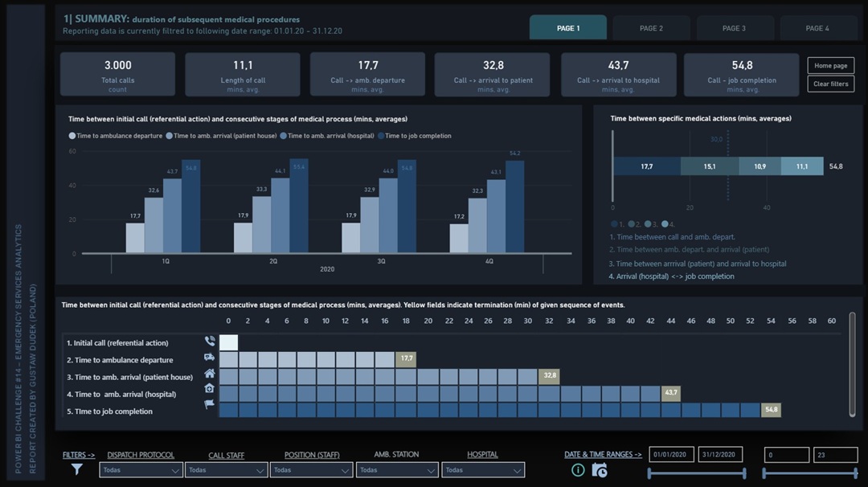Screen dimensions: 868x487
Task: Click the left handle of the date range slider
Action: click(649, 473)
